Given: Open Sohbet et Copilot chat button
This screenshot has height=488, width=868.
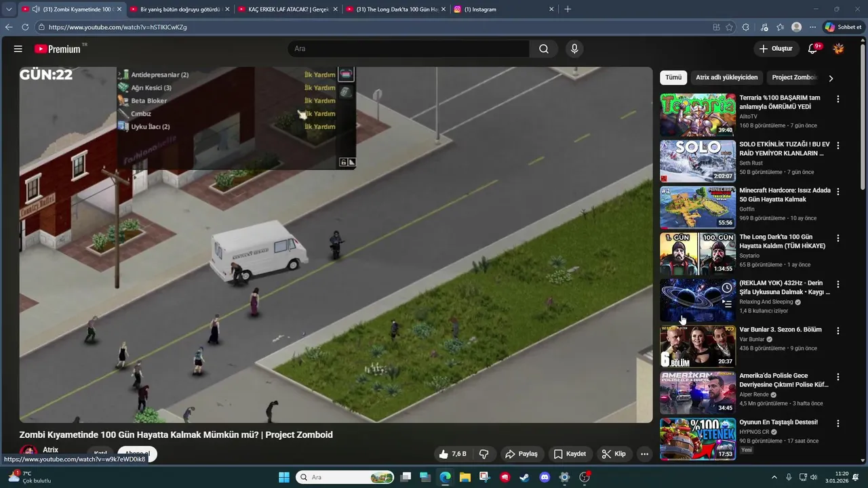Looking at the screenshot, I should pos(843,27).
